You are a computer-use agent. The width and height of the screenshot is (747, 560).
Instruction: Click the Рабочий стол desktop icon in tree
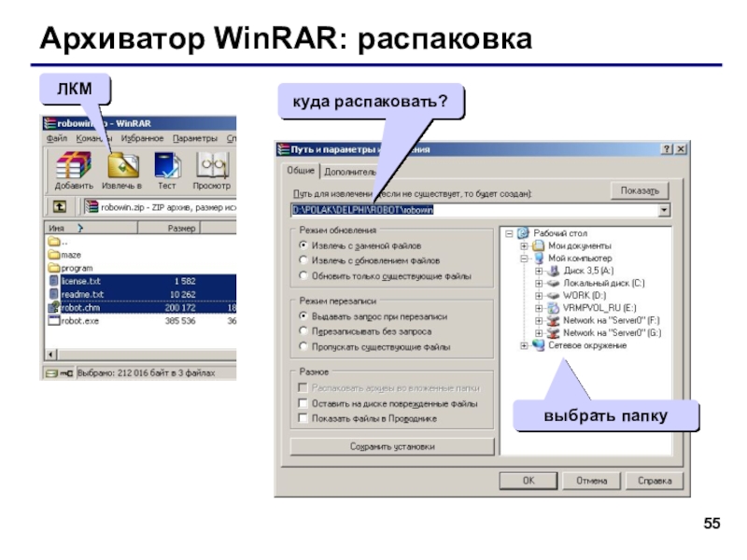click(523, 232)
